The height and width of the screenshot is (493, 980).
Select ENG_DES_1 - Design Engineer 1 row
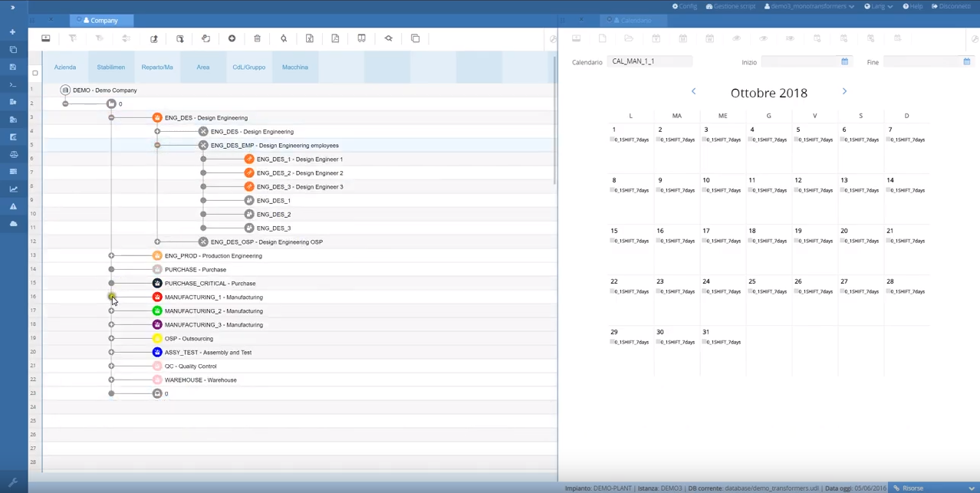click(300, 159)
